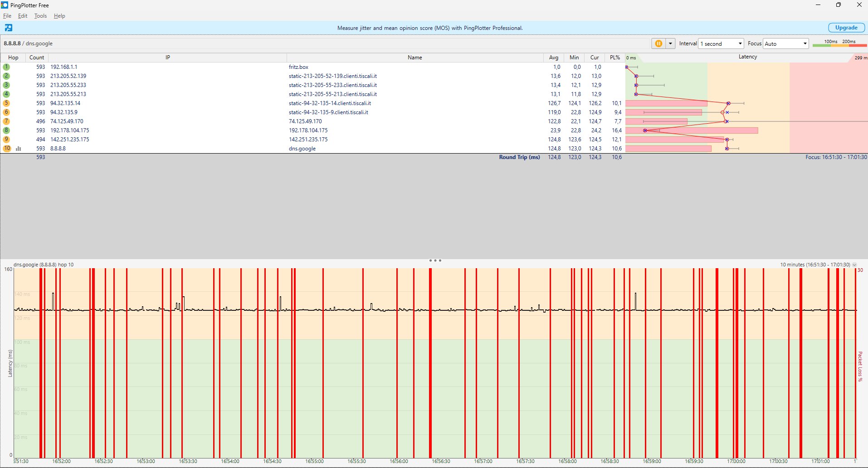Screen dimensions: 868x468
Task: Click the orange hop 9 circle icon
Action: point(6,140)
